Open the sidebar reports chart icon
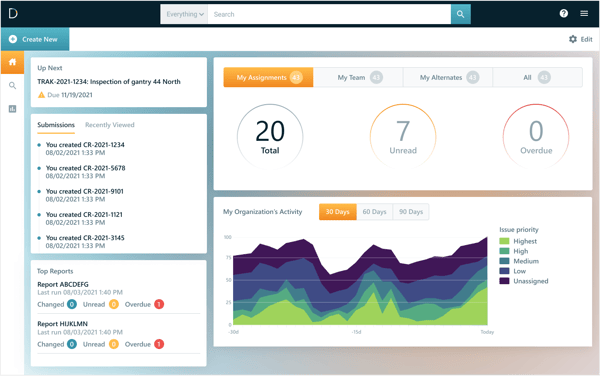 [13, 109]
